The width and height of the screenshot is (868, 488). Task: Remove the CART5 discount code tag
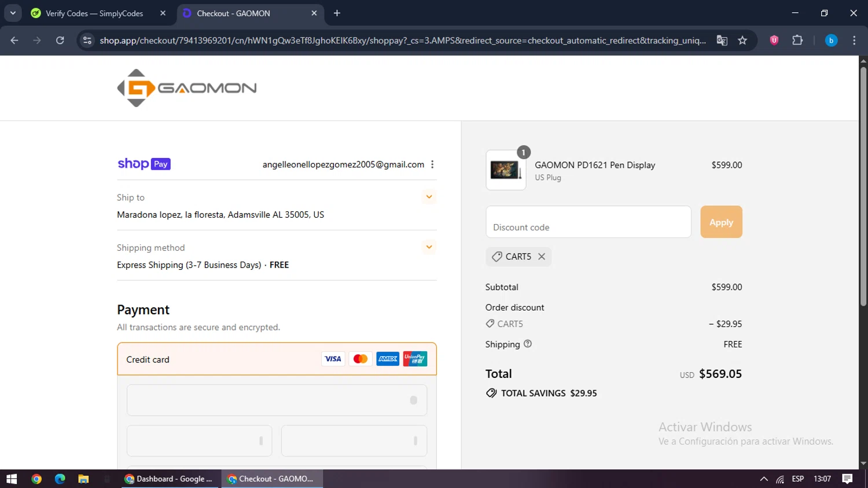(542, 256)
